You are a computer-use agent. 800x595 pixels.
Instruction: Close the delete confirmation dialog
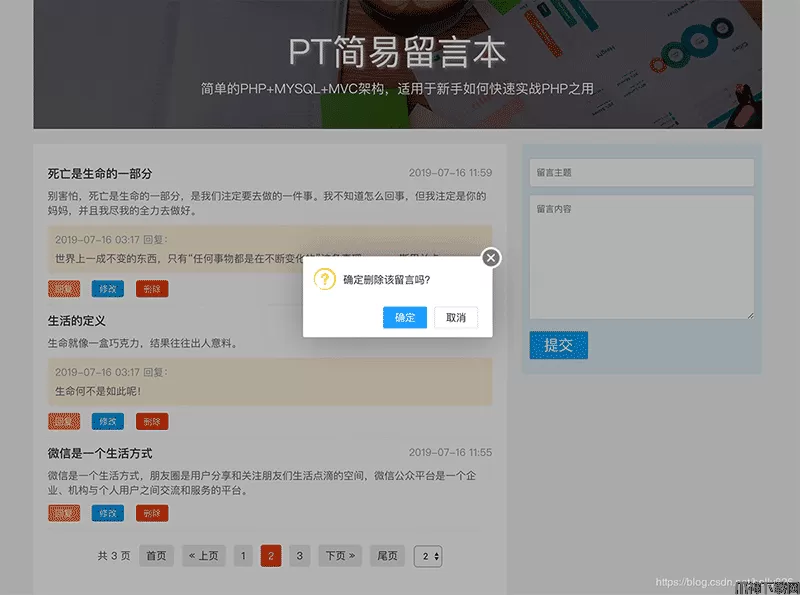coord(491,258)
